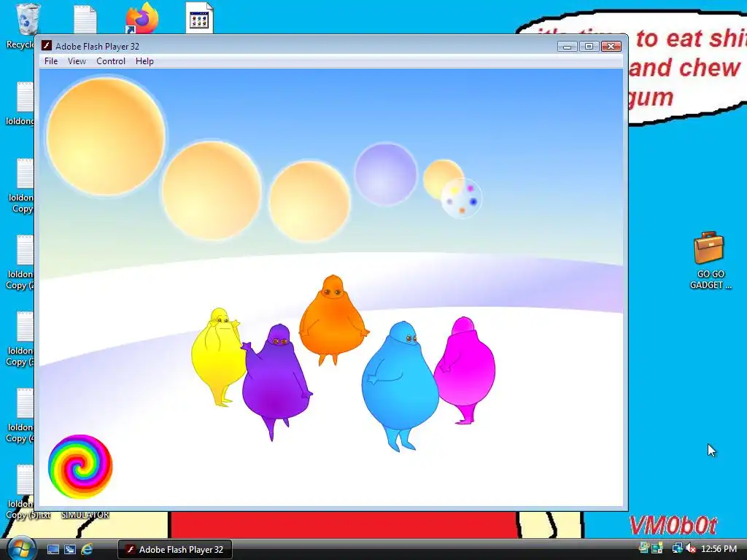Viewport: 747px width, 560px height.
Task: Click the 12:56 PM taskbar clock
Action: pyautogui.click(x=719, y=549)
